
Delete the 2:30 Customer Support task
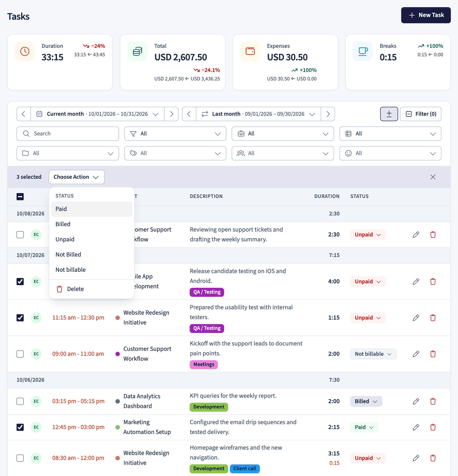pyautogui.click(x=433, y=235)
